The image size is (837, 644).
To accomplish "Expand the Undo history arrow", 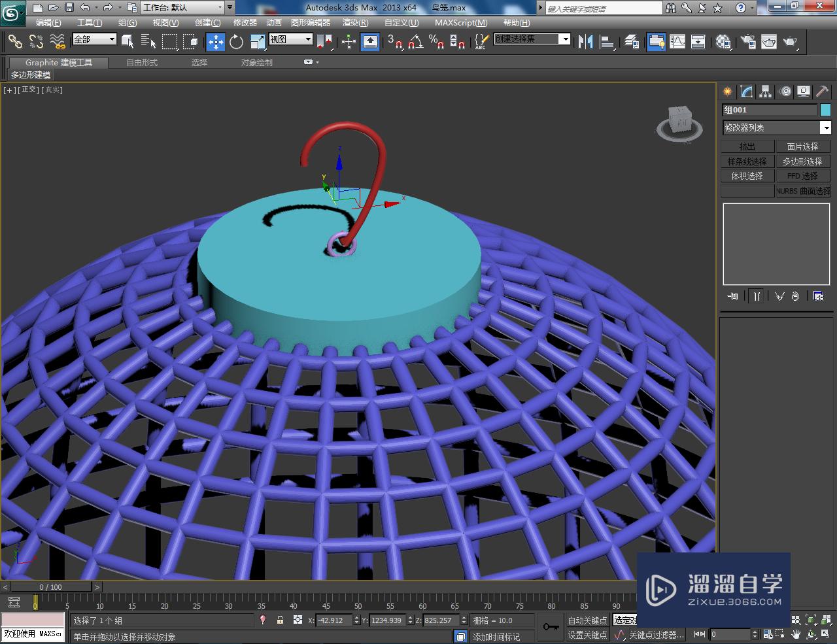I will coord(95,8).
